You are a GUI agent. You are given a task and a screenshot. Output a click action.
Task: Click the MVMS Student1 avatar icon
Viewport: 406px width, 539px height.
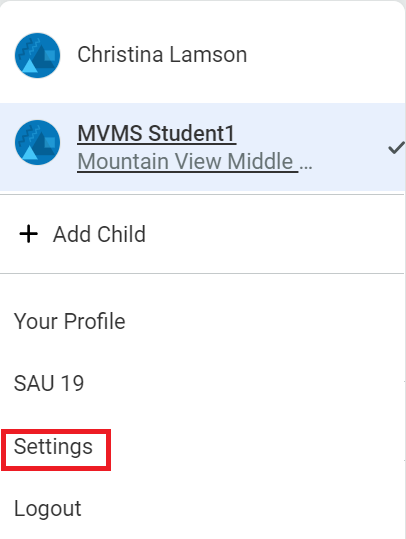(37, 142)
